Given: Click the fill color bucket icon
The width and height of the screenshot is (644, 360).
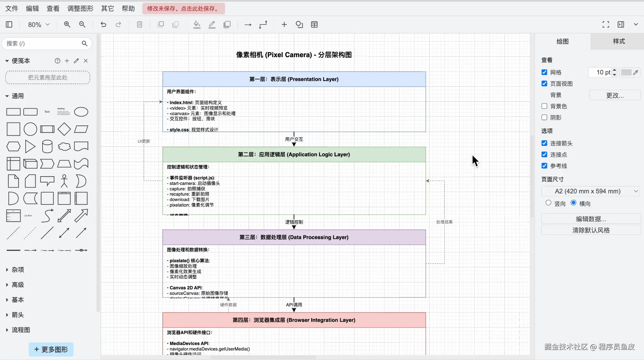Looking at the screenshot, I should (197, 25).
